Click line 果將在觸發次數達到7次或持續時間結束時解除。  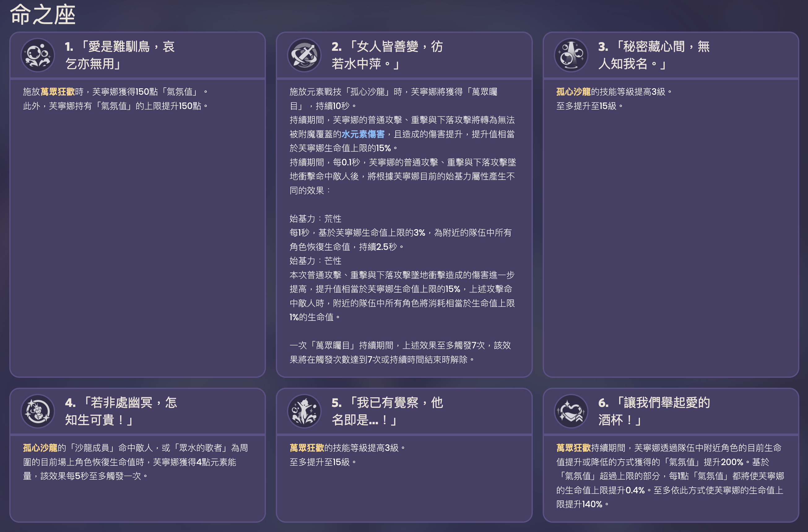[382, 360]
